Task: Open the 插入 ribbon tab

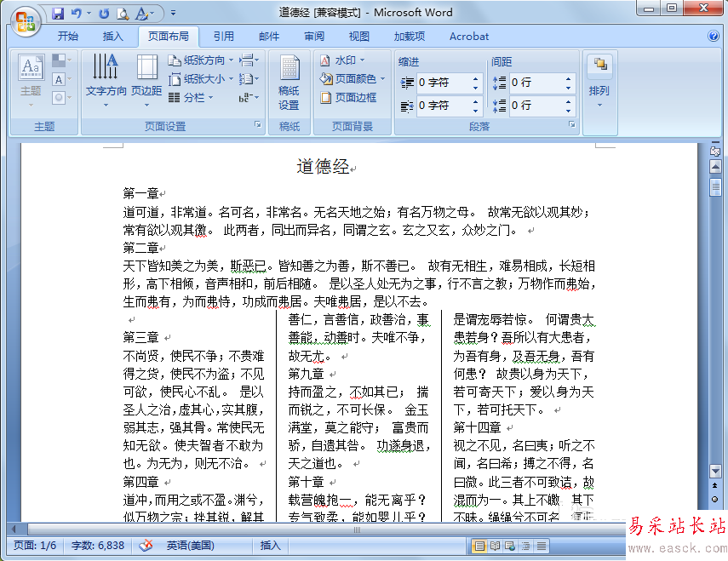Action: (112, 37)
